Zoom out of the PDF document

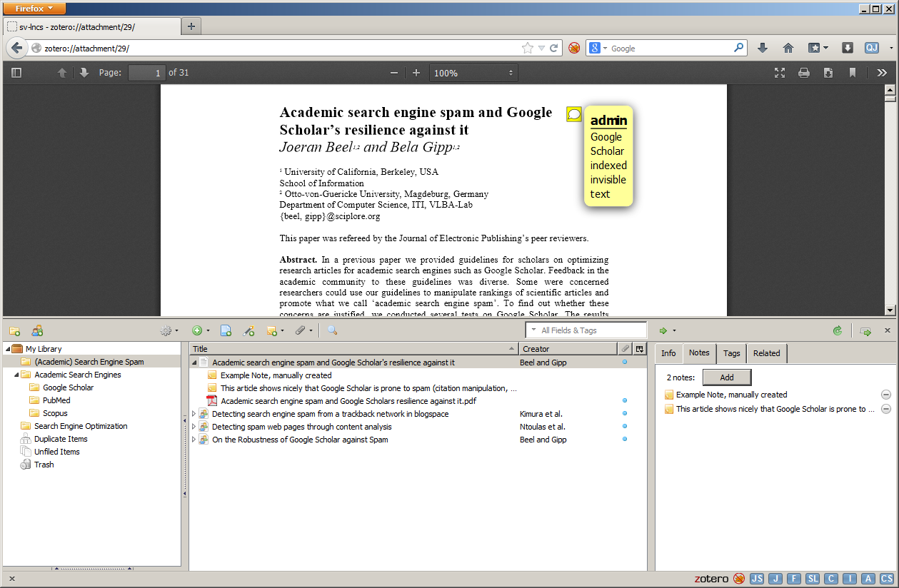coord(394,73)
